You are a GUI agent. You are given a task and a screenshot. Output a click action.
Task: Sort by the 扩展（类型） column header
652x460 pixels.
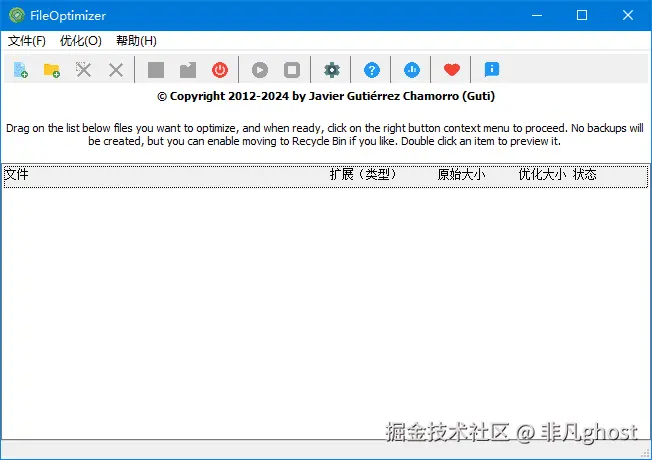(363, 174)
